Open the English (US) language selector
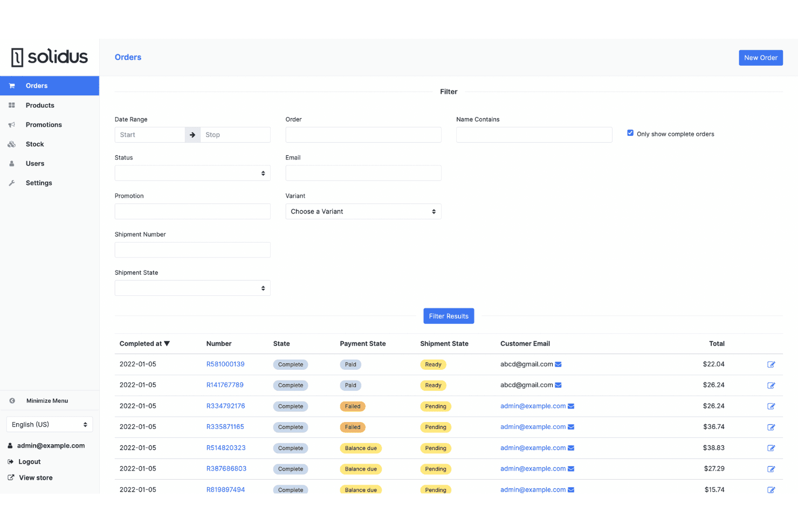This screenshot has width=798, height=532. (50, 424)
